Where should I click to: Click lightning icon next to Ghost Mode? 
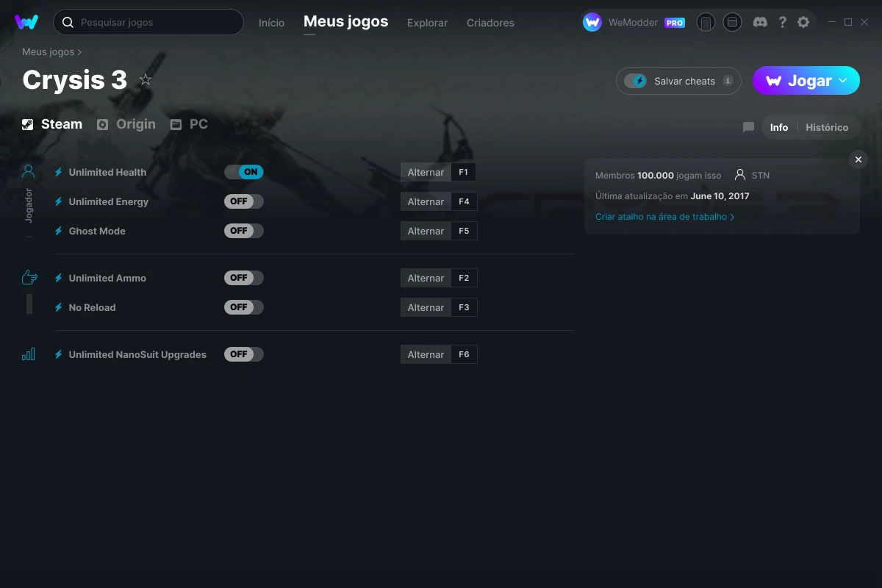click(x=59, y=231)
